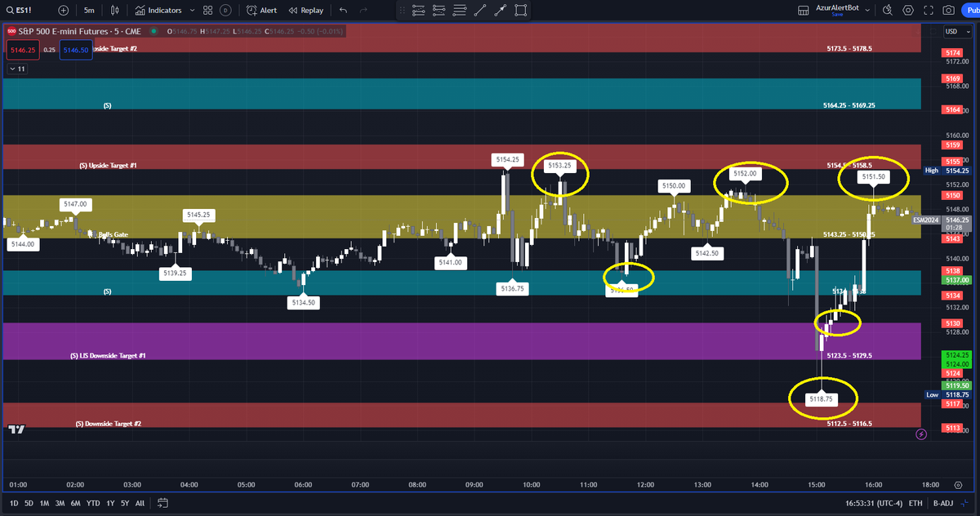Click the (S) Downside Target #2 label
Screen dimensions: 980x516
click(109, 424)
